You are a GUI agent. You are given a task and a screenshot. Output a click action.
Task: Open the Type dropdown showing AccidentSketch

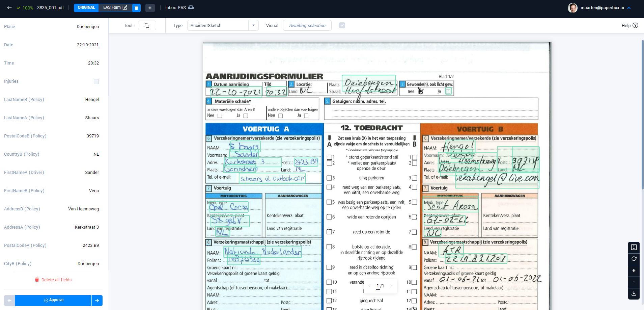pos(253,25)
